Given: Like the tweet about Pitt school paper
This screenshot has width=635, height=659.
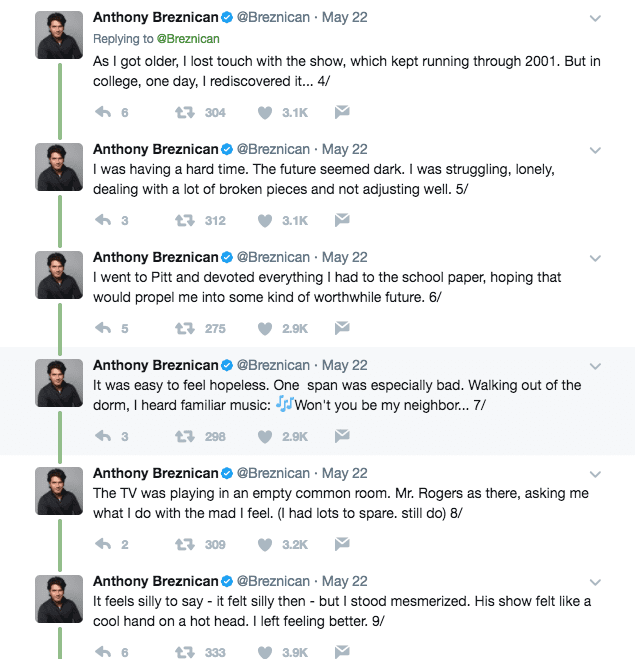Looking at the screenshot, I should (x=265, y=328).
